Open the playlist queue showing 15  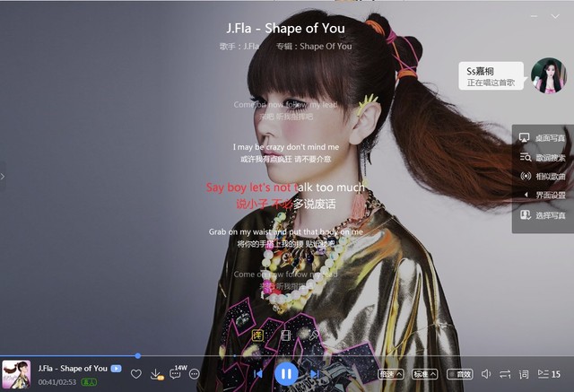549,374
